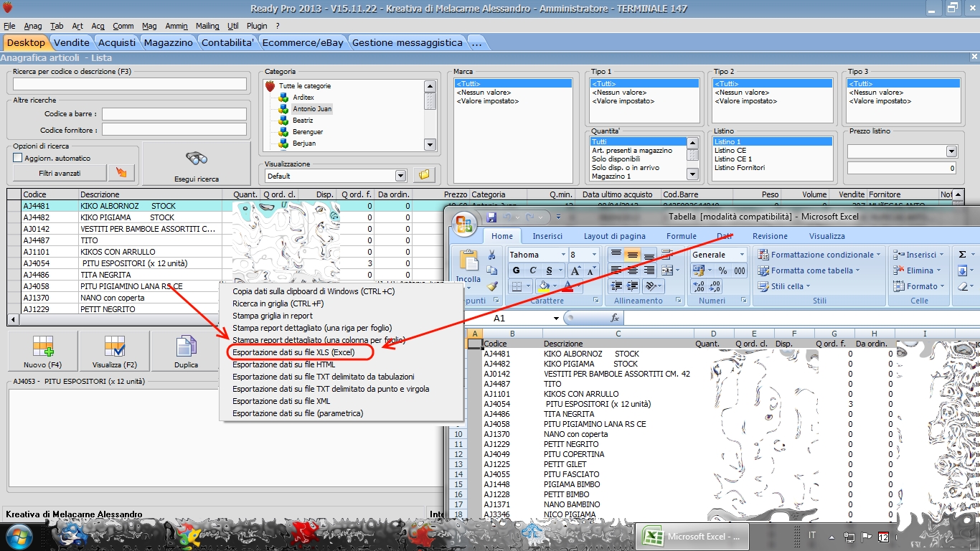Click the clear-filters eraser icon beside Filtri avanzati
The height and width of the screenshot is (551, 980).
(x=121, y=173)
